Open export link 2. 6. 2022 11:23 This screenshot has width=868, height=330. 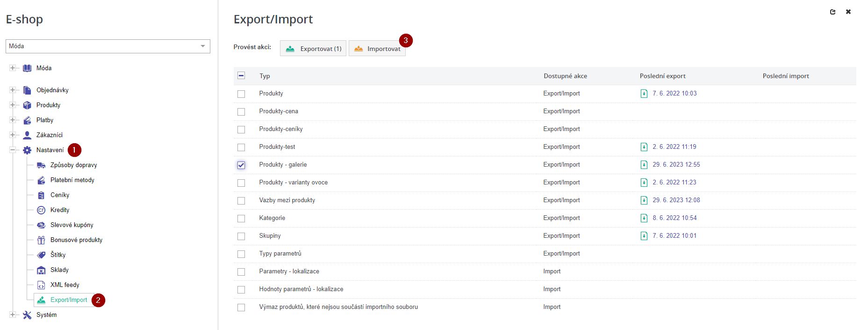click(x=674, y=183)
